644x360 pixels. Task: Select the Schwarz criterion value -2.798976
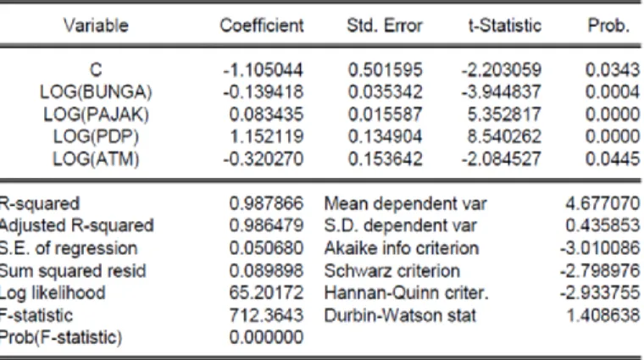(600, 270)
